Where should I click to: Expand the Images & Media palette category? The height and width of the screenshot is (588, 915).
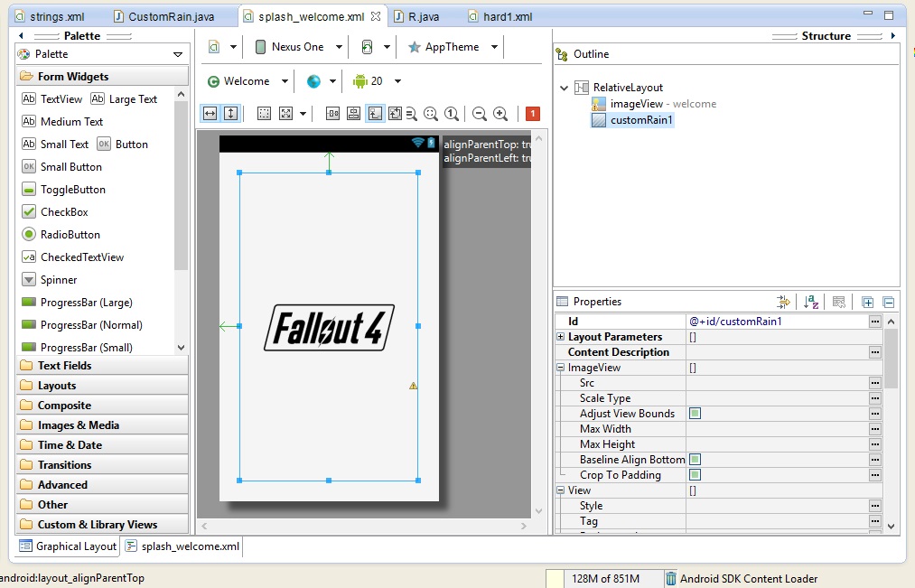coord(102,425)
